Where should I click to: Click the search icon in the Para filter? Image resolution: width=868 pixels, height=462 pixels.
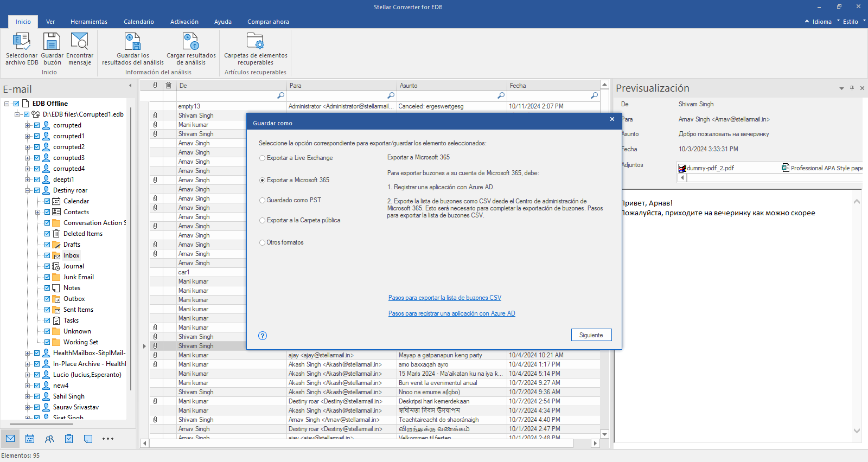pyautogui.click(x=391, y=95)
